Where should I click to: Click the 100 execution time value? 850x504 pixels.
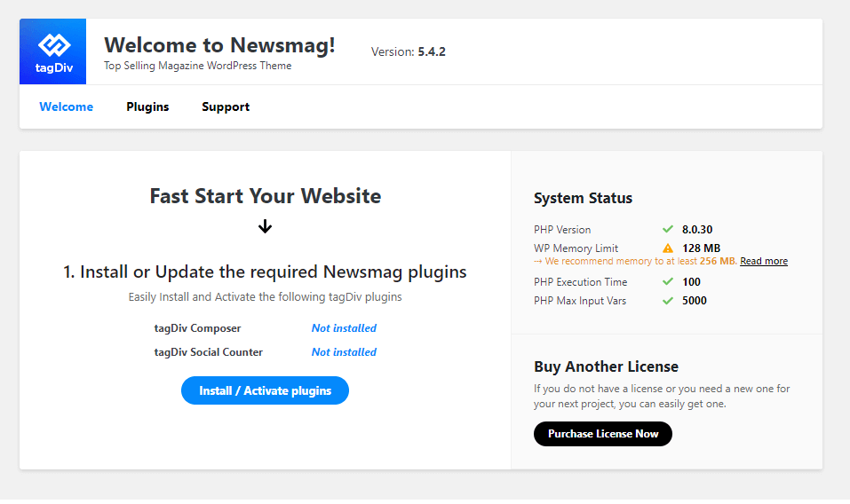pyautogui.click(x=691, y=281)
